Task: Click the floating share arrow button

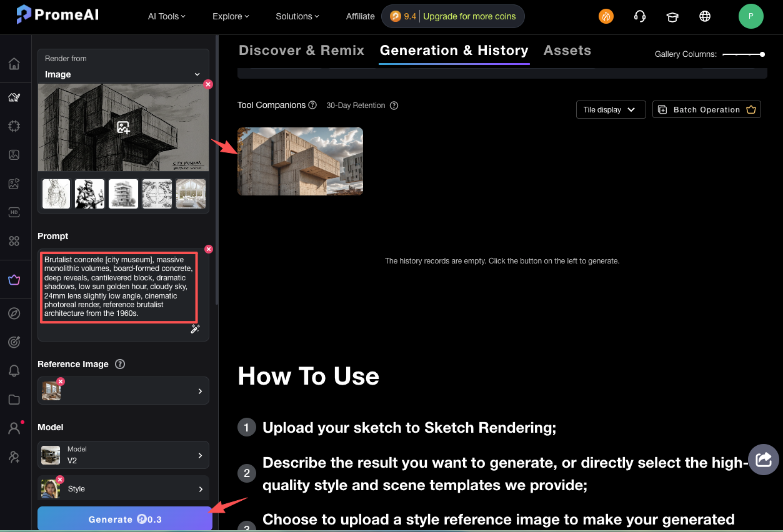Action: point(764,460)
